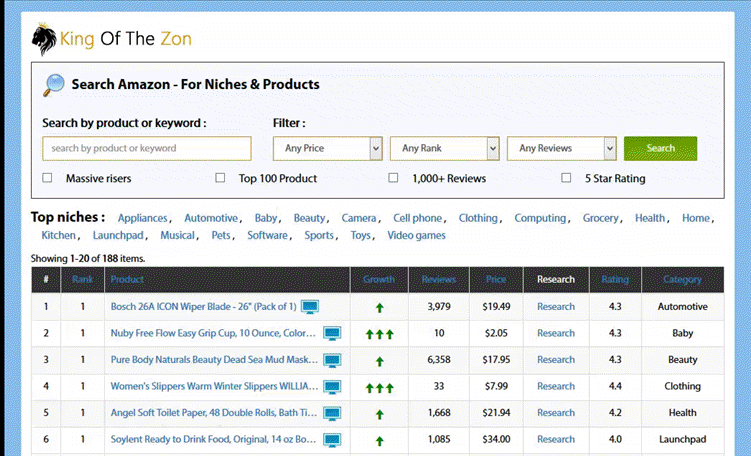Click monitor icon beside Women's Slippers row

pos(331,386)
